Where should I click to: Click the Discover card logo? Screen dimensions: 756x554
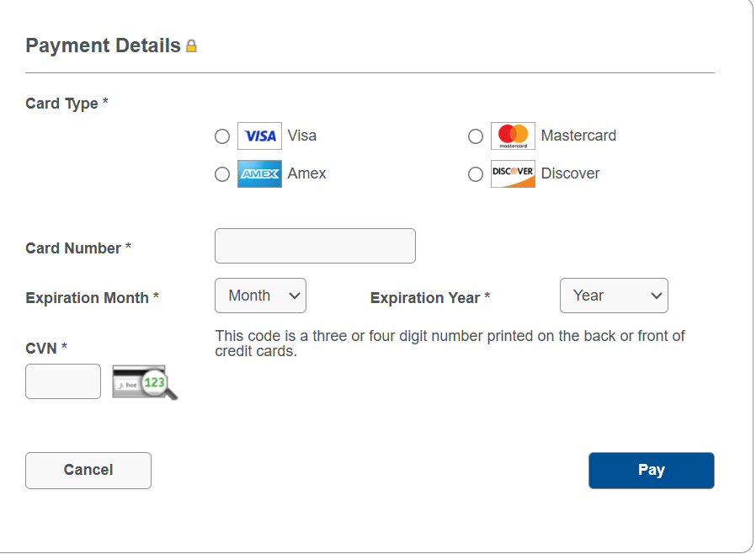513,173
